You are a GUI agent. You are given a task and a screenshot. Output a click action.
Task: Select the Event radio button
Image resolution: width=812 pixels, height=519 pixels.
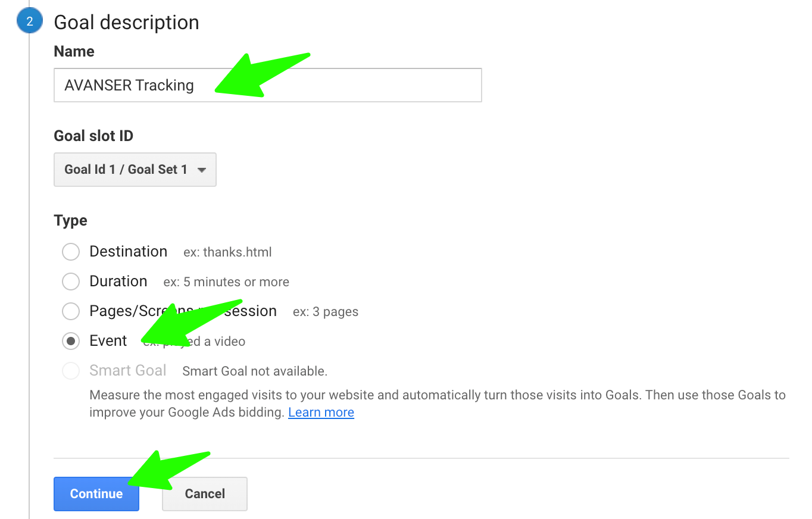(x=71, y=341)
